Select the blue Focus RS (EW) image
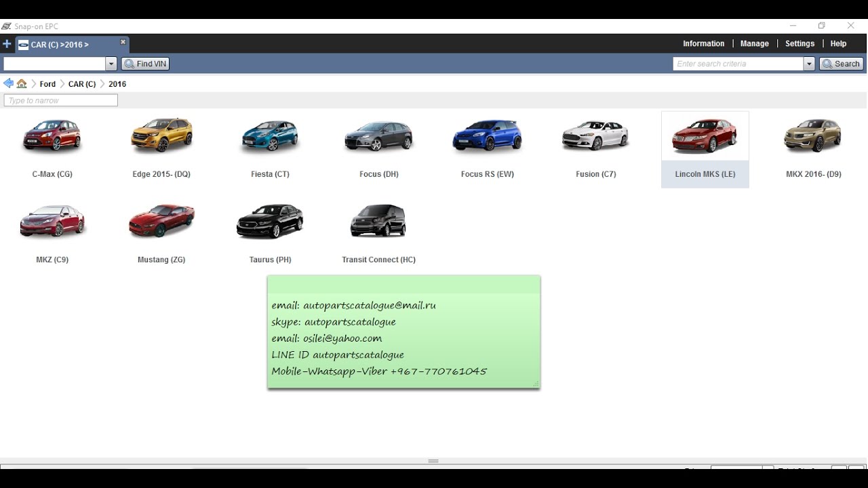The height and width of the screenshot is (488, 868). click(487, 136)
